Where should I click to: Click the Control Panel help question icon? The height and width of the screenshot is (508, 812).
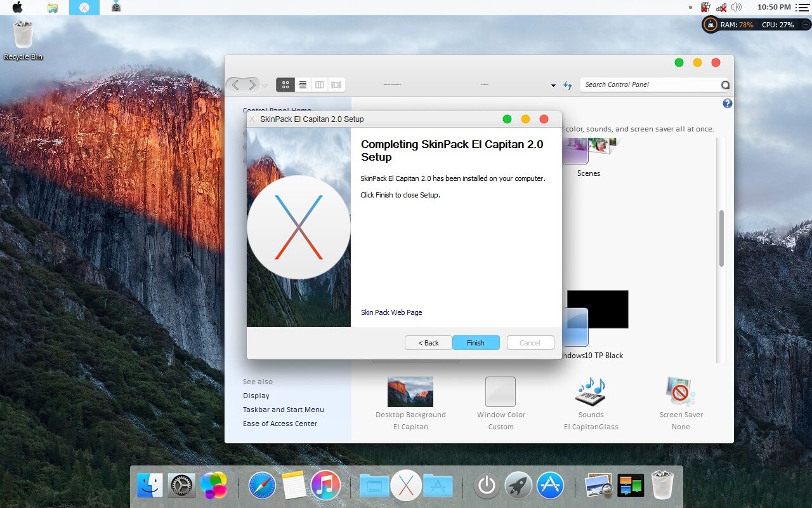[x=728, y=104]
